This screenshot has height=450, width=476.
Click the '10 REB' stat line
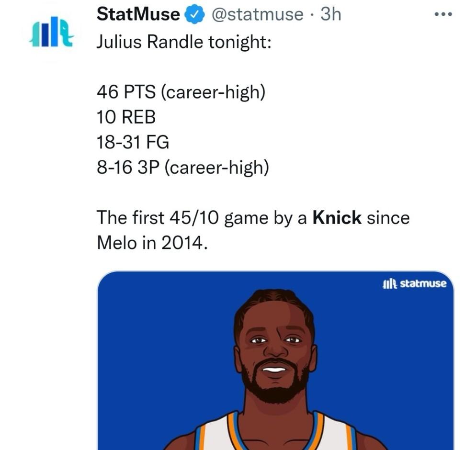click(x=126, y=117)
